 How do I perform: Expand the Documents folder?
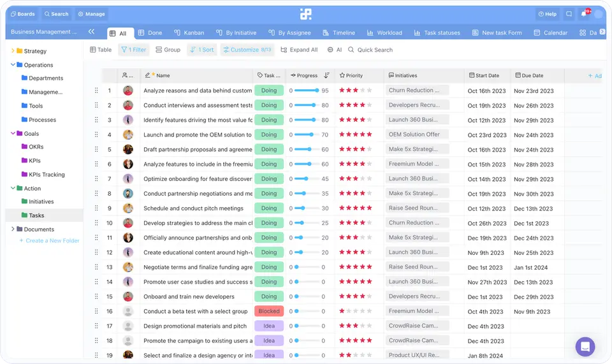click(13, 229)
